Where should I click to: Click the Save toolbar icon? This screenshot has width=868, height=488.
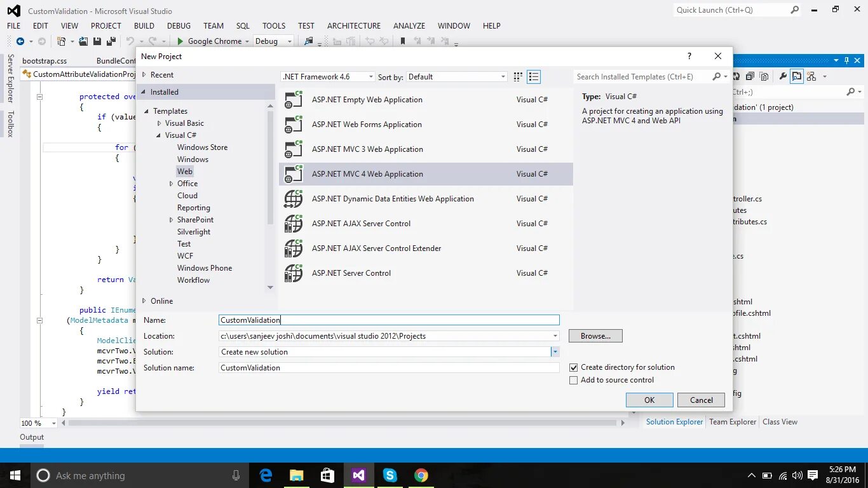point(97,41)
